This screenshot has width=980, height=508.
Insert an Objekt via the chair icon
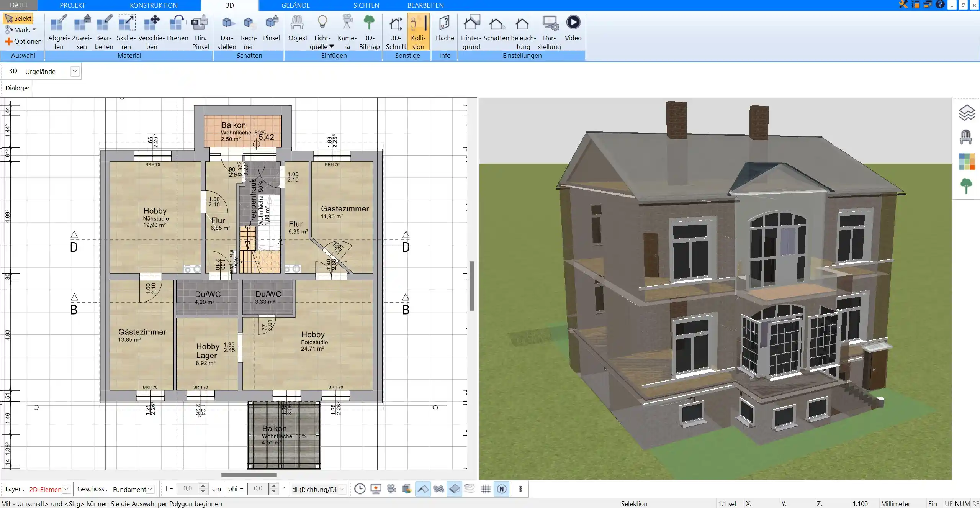click(x=298, y=28)
